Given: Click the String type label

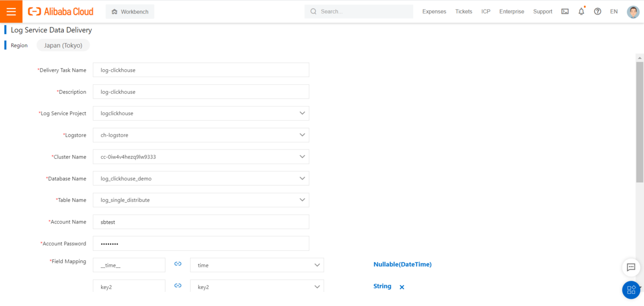Looking at the screenshot, I should point(382,286).
